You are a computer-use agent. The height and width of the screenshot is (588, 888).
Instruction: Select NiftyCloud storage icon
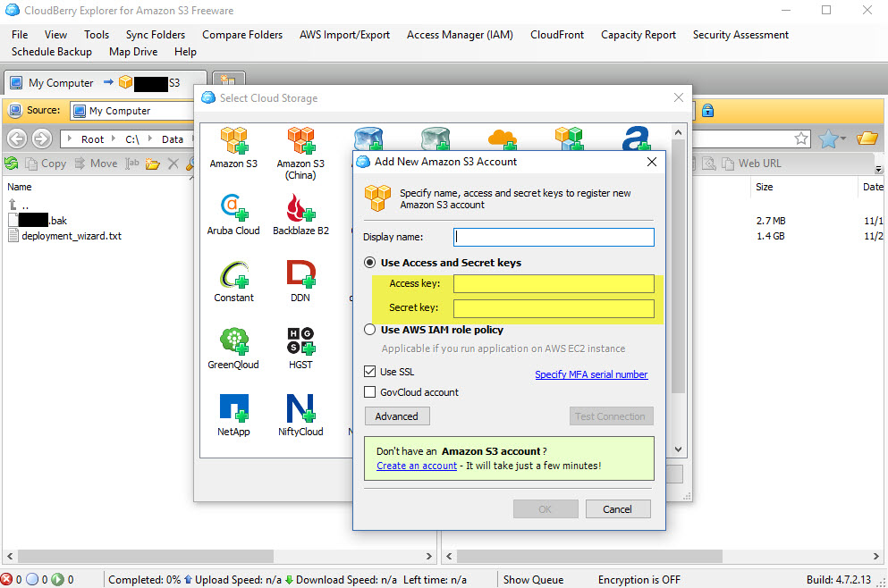tap(300, 408)
